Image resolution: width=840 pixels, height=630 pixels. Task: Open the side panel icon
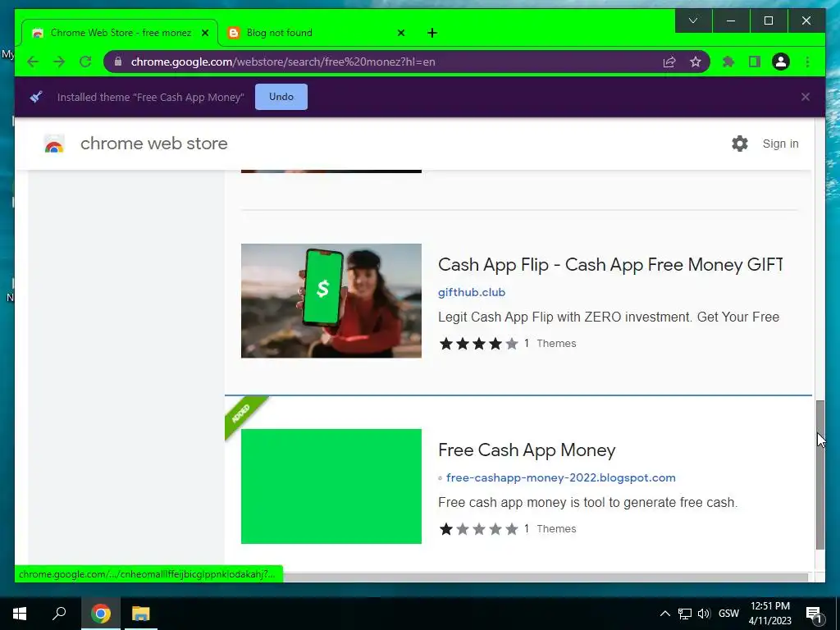click(x=755, y=62)
